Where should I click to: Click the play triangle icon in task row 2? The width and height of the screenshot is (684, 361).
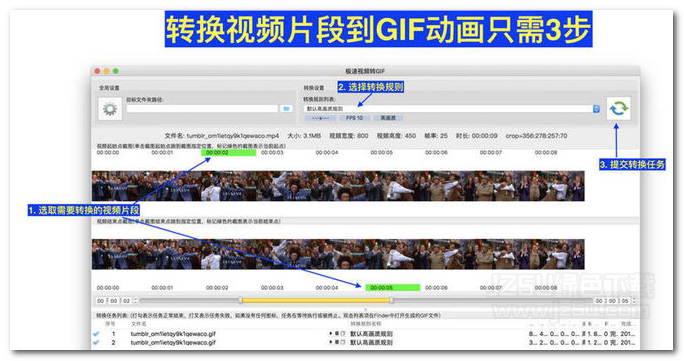331,343
